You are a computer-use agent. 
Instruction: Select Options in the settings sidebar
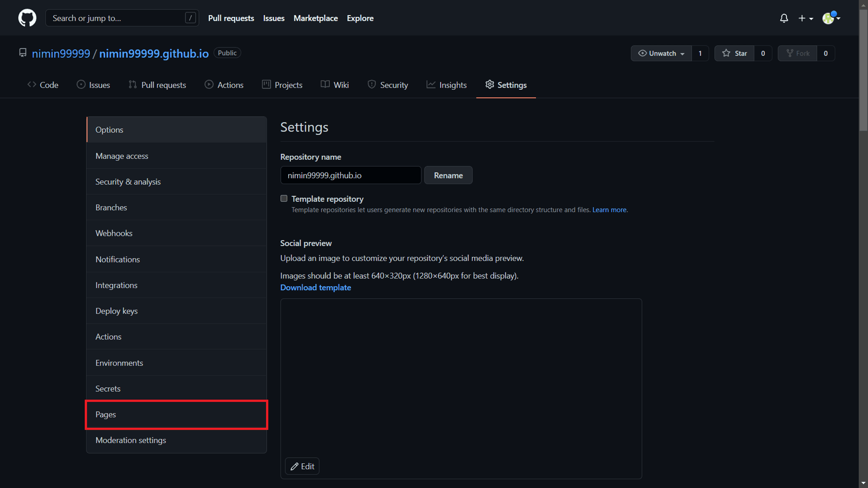[176, 130]
